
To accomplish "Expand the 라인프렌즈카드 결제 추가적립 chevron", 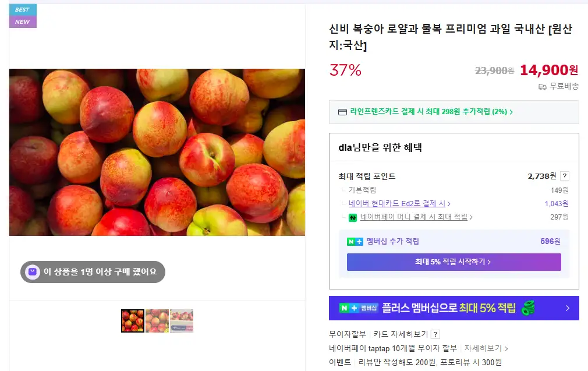I will (511, 112).
